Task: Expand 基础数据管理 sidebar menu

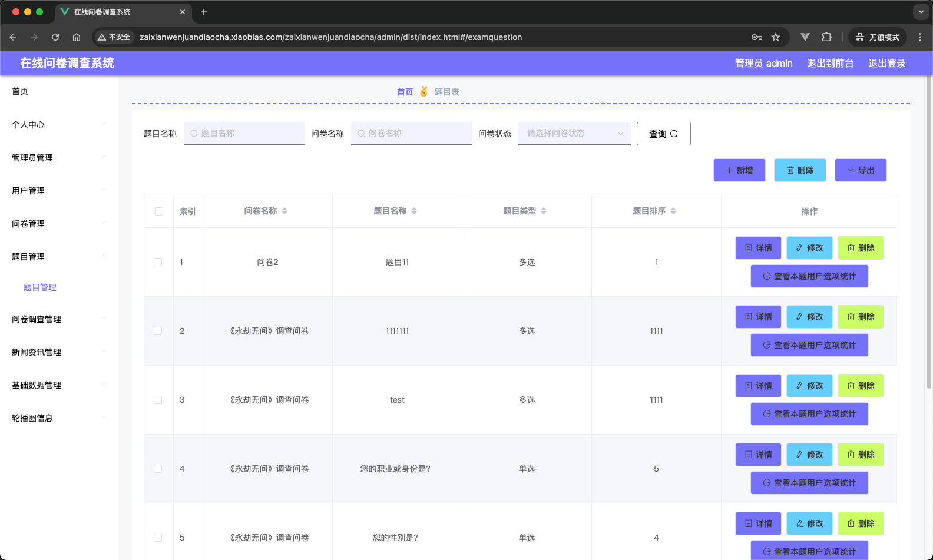Action: 59,385
